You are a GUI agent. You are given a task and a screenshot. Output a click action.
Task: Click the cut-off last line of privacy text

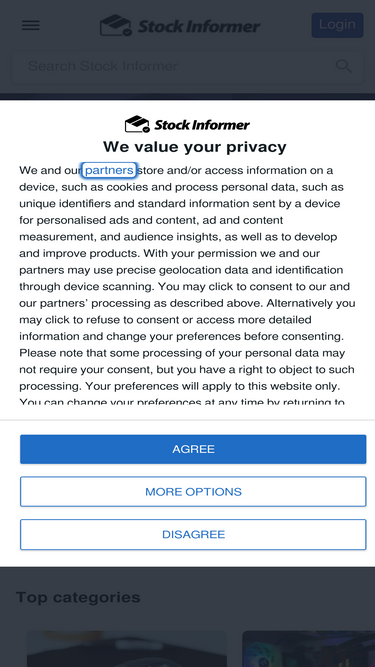point(182,402)
